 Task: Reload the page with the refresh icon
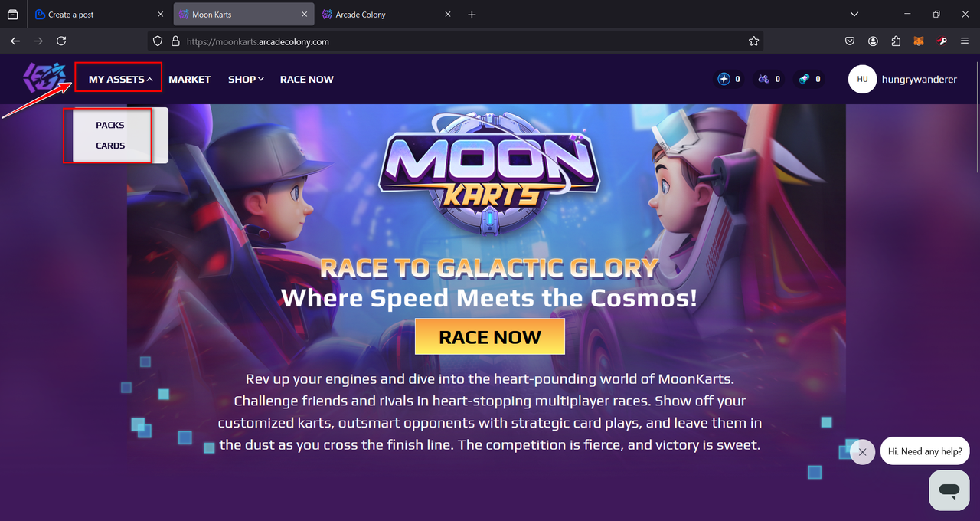(61, 41)
